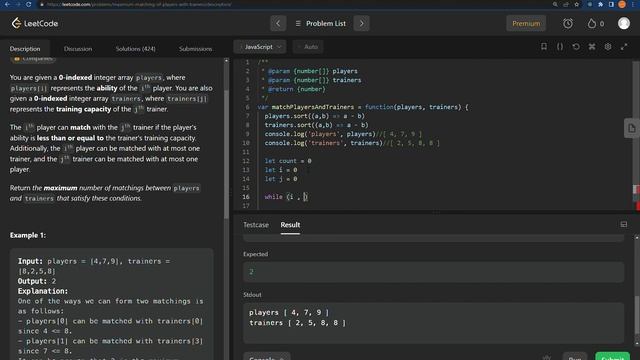Open the editor settings gear icon
The image size is (640, 360).
click(608, 47)
